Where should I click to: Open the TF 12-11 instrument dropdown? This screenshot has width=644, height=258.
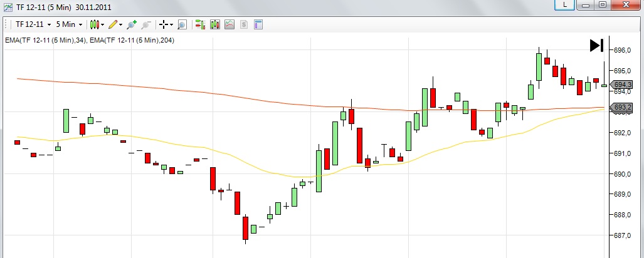click(x=33, y=24)
